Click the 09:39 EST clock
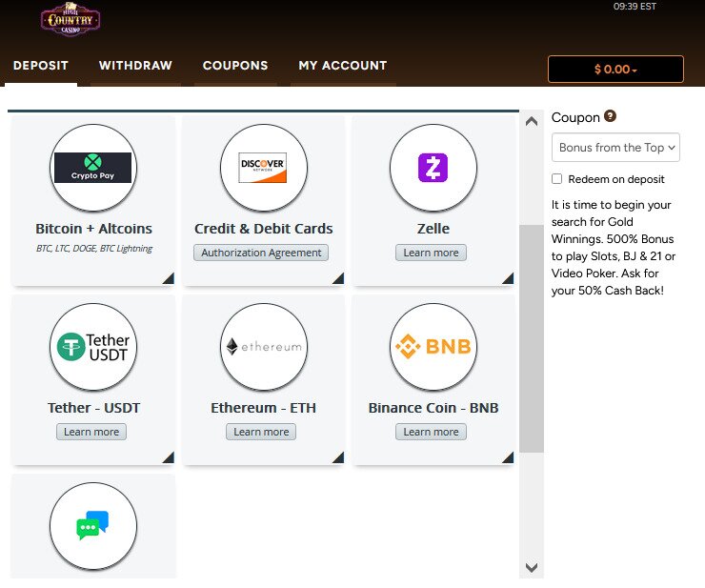Screen dimensions: 705x588 coord(634,7)
